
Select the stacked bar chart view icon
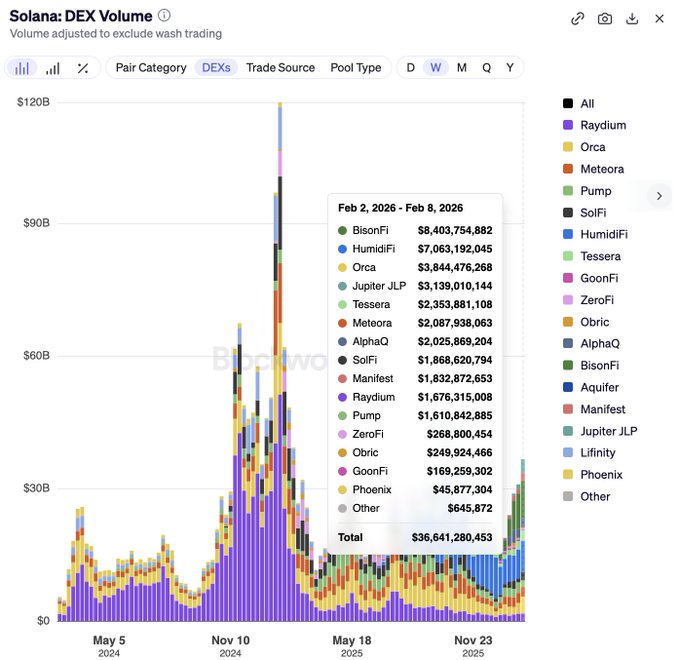(x=22, y=68)
